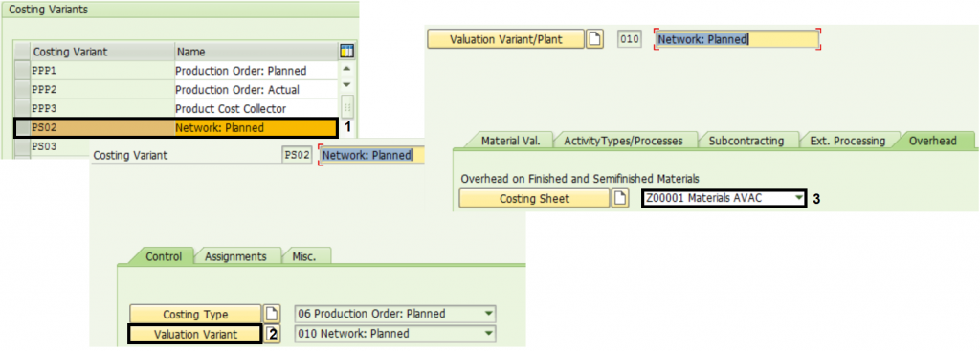Click Name column header in table

pos(256,52)
